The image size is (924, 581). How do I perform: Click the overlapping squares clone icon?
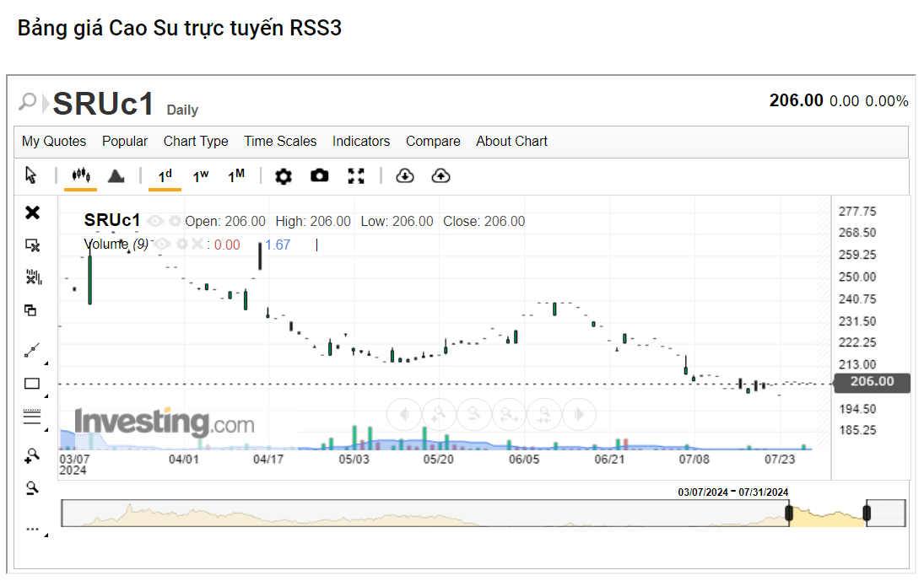click(x=30, y=310)
